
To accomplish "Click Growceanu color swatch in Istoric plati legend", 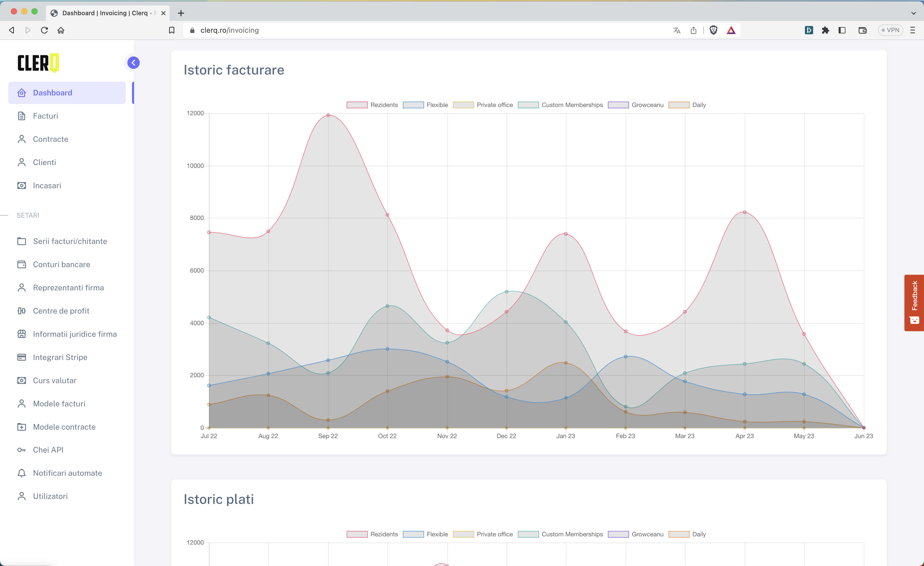I will point(618,535).
